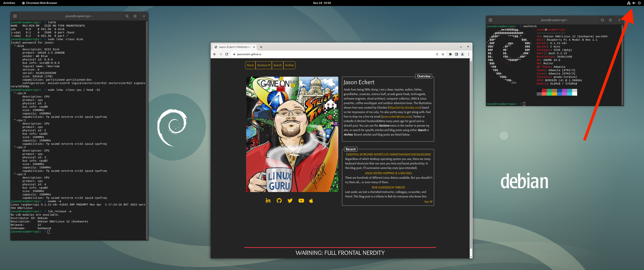Toggle the bookmark star for jasoneckert.github.io
The image size is (644, 270).
(443, 54)
